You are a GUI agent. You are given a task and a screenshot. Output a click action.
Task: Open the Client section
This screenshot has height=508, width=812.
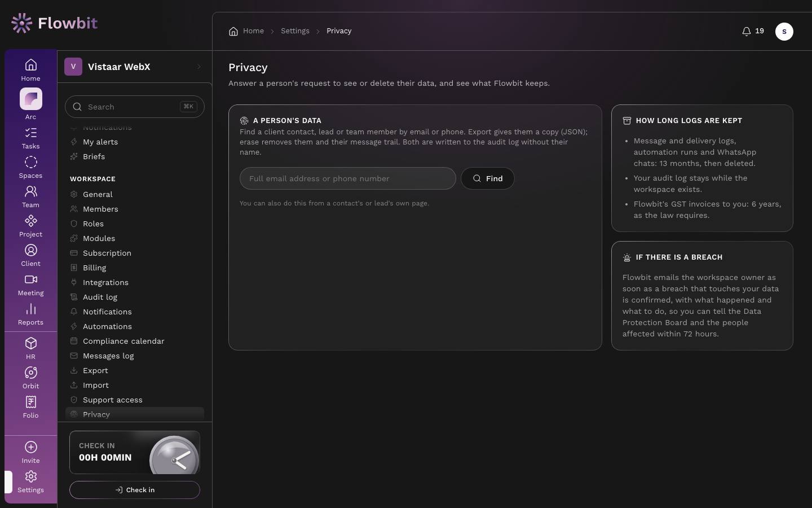[30, 256]
